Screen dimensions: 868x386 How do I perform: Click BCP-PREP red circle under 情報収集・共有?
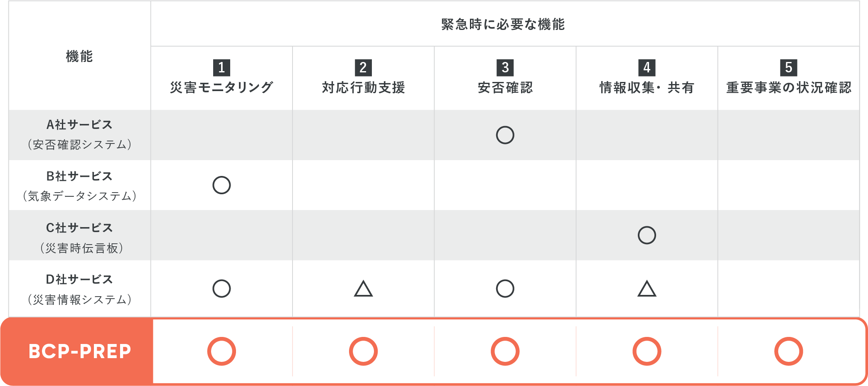(647, 351)
